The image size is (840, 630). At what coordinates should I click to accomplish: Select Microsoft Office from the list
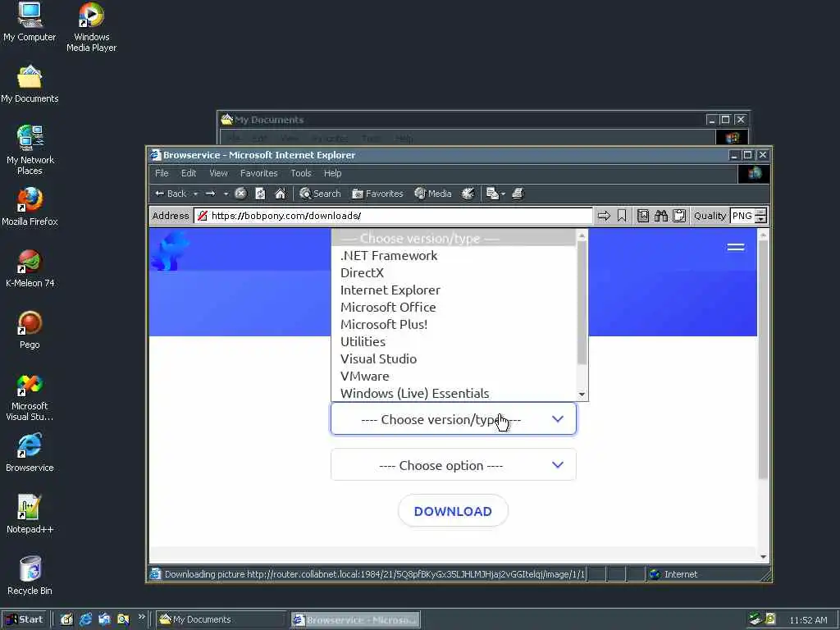pos(454,307)
